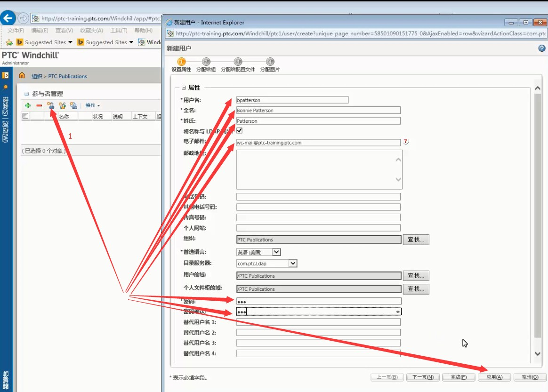Click the site icon in main address bar
The height and width of the screenshot is (392, 548).
point(36,18)
